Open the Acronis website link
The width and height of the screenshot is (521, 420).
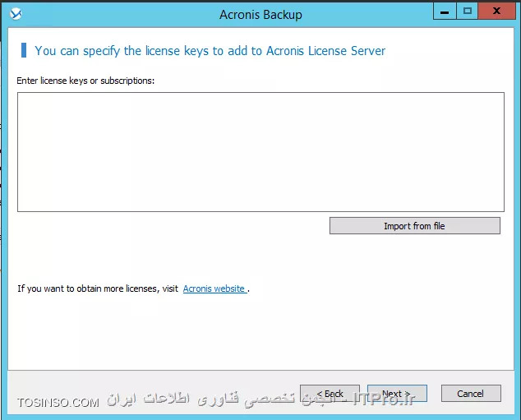coord(214,288)
